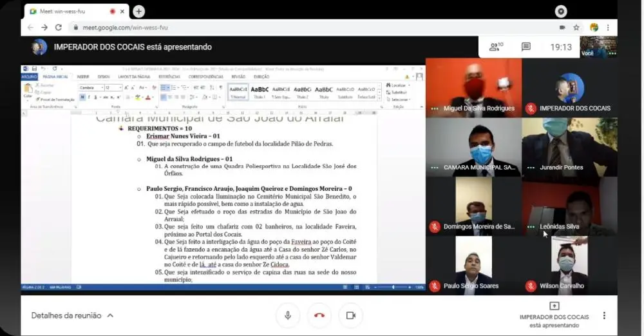
Task: Bookmark this page with the star icon
Action: click(x=576, y=28)
